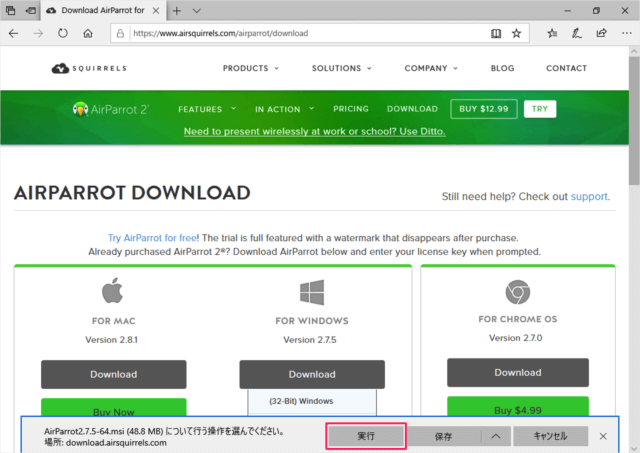Expand the SOLUTIONS menu

(341, 69)
